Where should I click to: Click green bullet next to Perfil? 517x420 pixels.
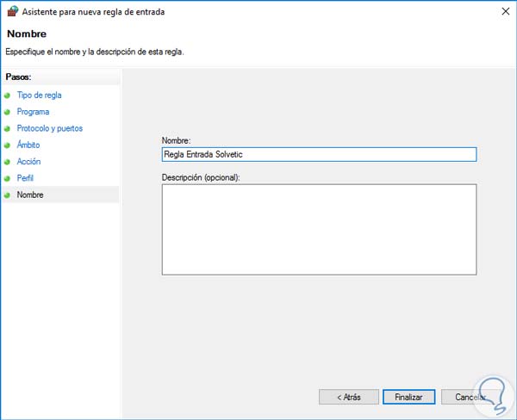point(7,178)
